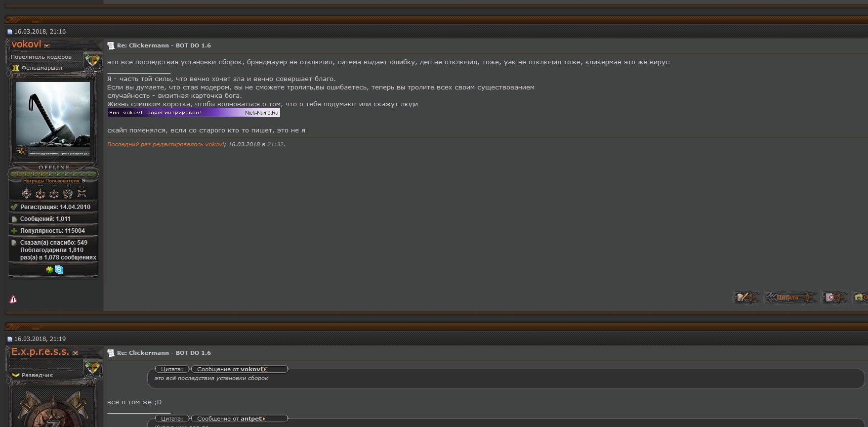View quoted vokovl post arrow icon
Viewport: 868px width, 427px height.
(x=265, y=369)
